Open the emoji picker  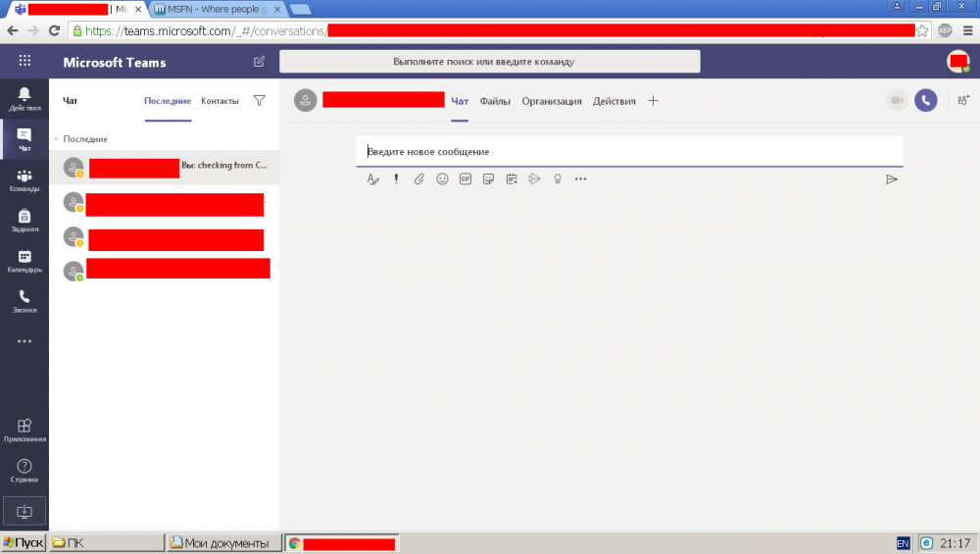pos(442,178)
